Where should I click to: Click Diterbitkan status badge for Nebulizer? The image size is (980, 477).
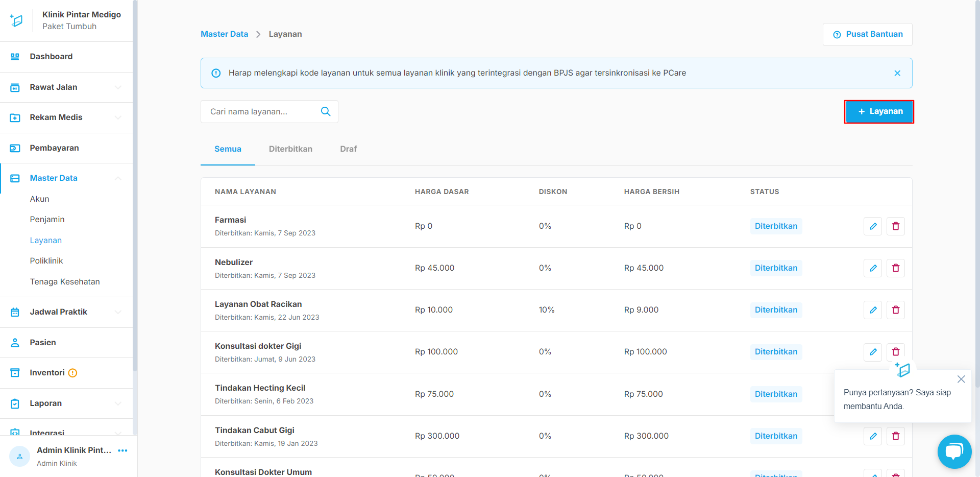776,268
